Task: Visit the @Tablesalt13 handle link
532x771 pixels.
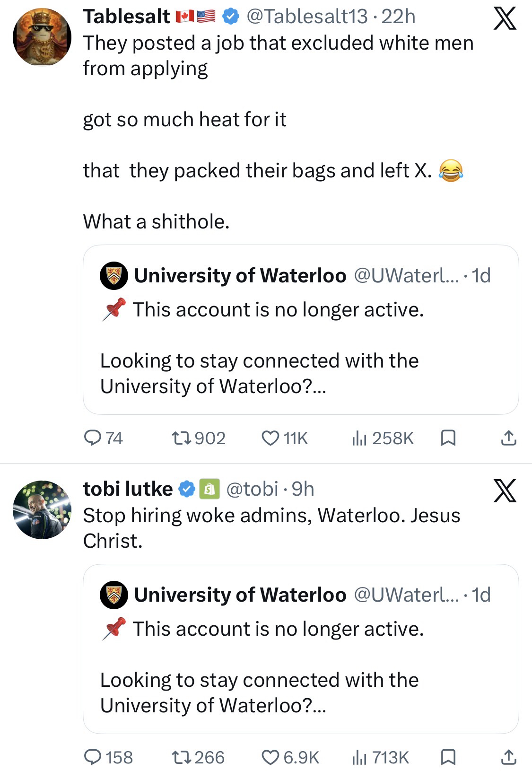Action: click(307, 17)
